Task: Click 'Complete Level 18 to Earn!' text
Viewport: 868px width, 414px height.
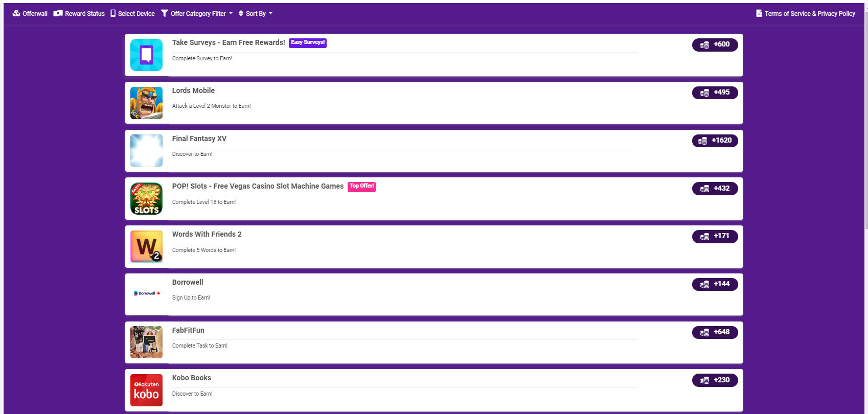Action: pyautogui.click(x=204, y=202)
